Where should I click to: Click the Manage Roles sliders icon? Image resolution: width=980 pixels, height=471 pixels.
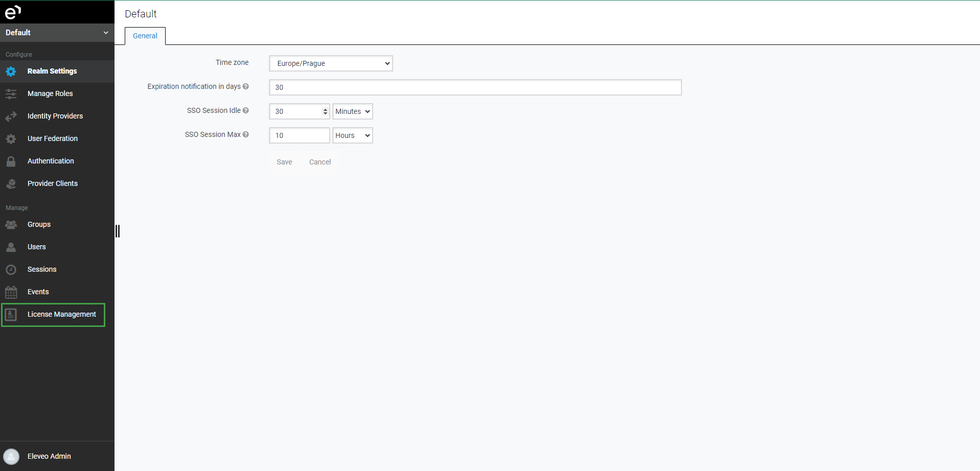[11, 94]
